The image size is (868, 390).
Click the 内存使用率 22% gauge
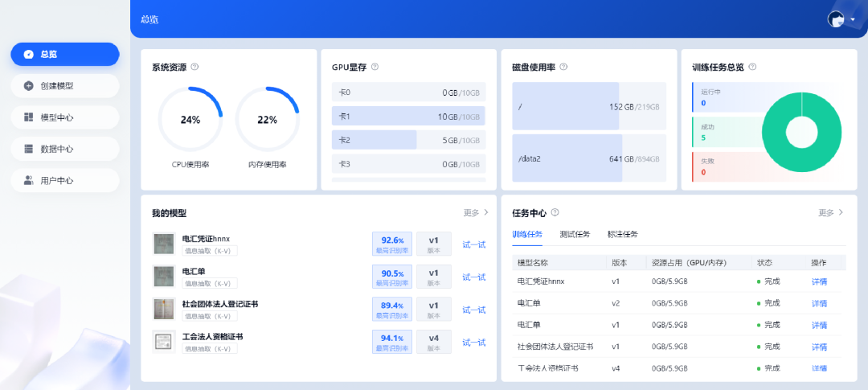(268, 120)
